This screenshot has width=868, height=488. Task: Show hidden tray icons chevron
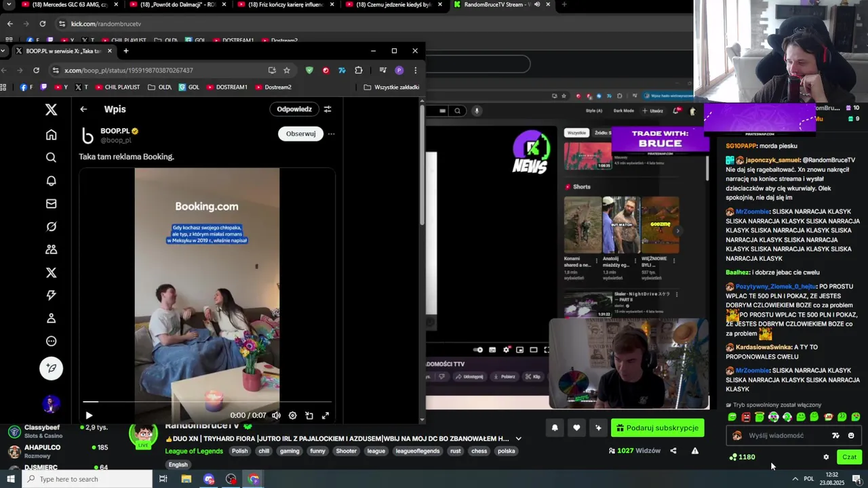click(x=795, y=479)
